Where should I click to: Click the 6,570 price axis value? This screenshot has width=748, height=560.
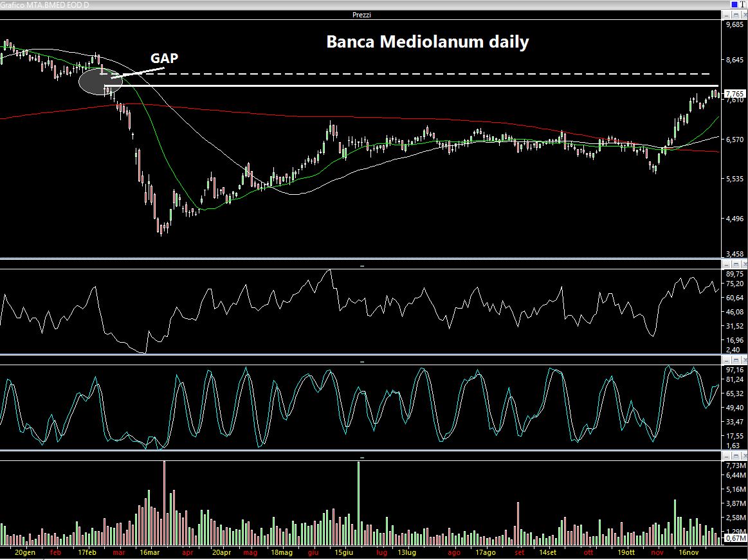pos(734,140)
